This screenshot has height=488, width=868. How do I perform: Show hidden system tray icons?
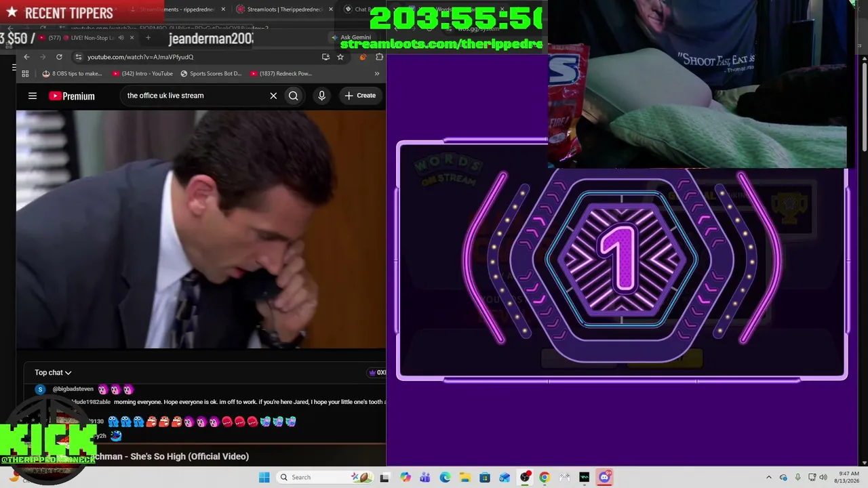click(768, 477)
